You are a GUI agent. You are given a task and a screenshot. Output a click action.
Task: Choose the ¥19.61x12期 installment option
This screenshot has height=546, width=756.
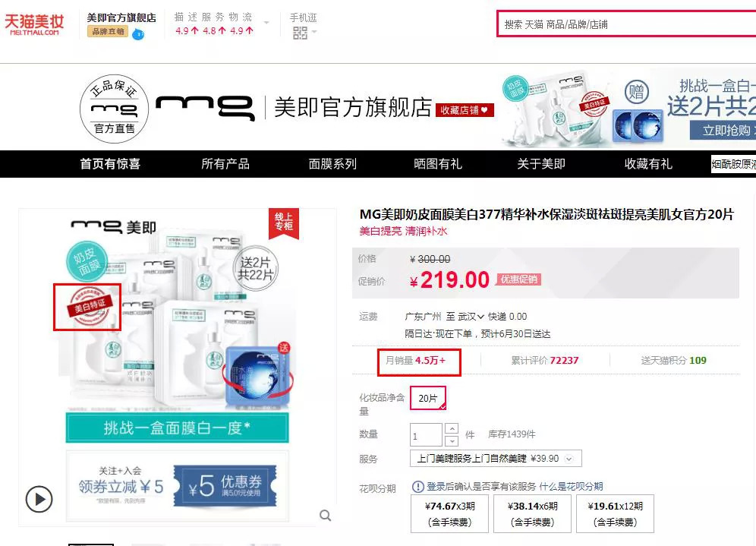[616, 513]
